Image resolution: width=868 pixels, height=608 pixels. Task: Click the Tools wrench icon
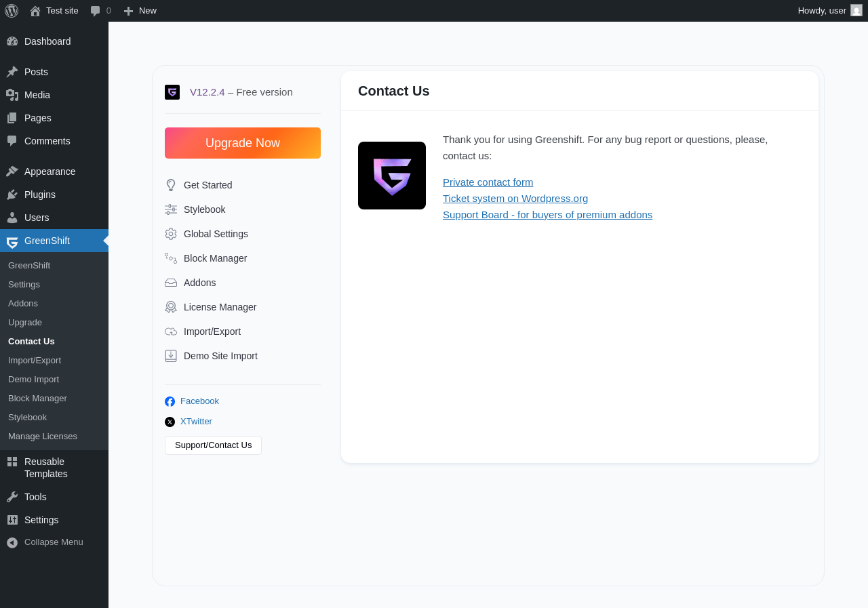coord(12,497)
